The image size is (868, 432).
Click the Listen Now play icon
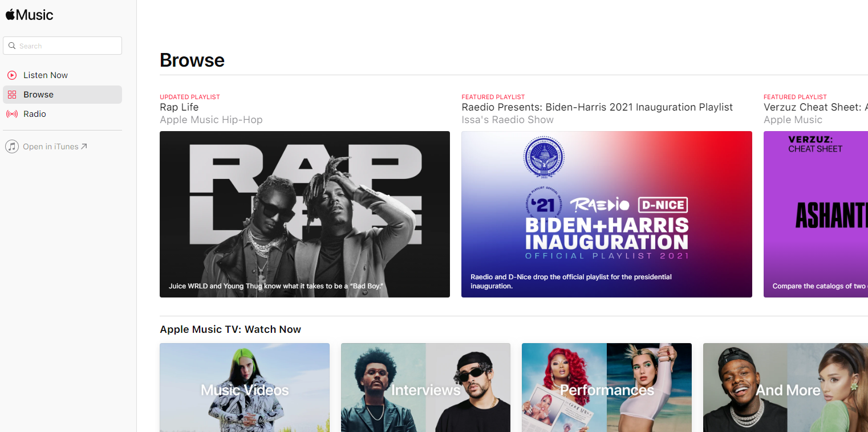(x=12, y=75)
